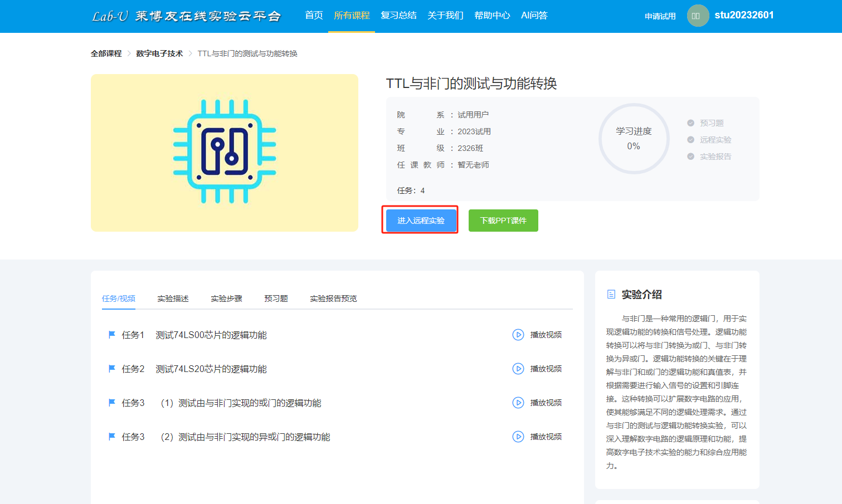Click the user avatar icon in header
Screen dimensions: 842x504
698,16
